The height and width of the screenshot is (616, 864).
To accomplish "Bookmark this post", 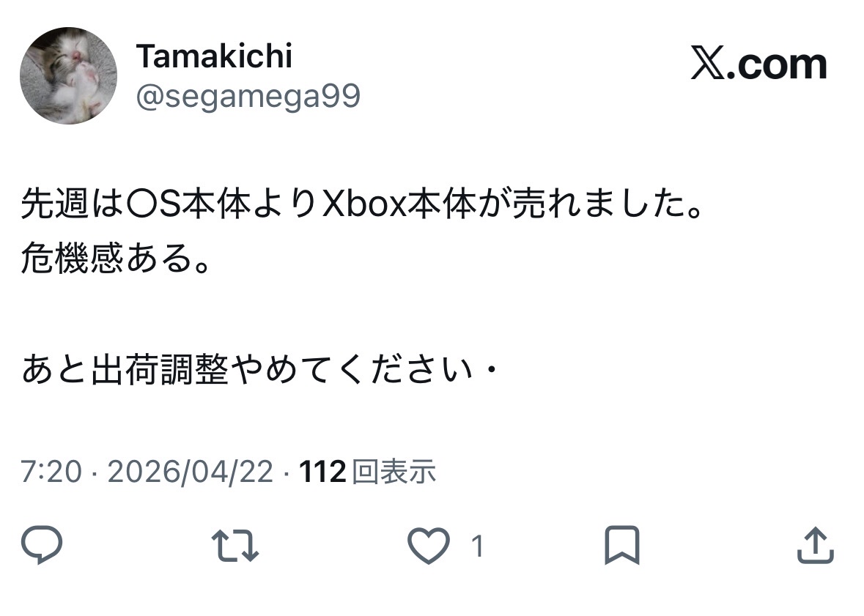I will click(621, 546).
